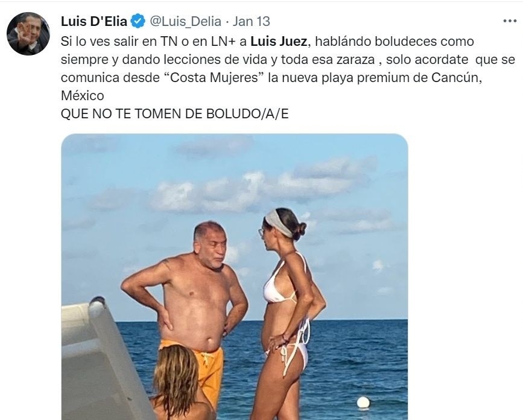Click the word "México" in the tweet
Screen dimensions: 523x420
click(x=83, y=96)
